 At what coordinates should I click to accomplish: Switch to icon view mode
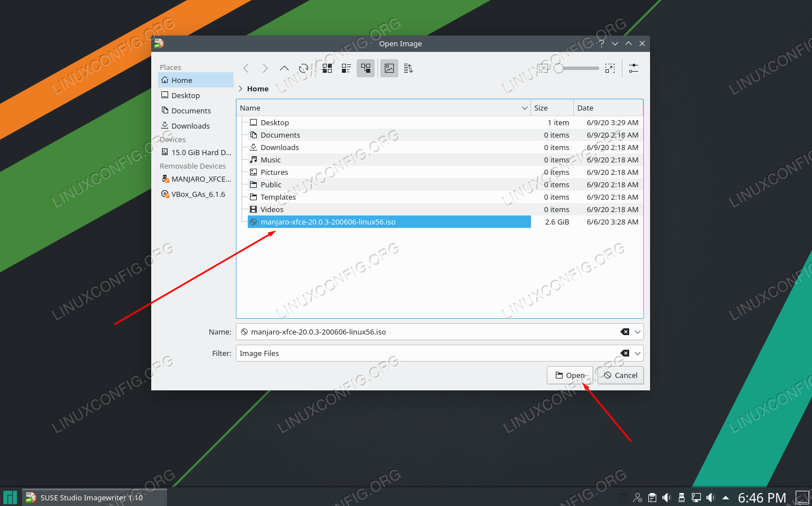[x=327, y=68]
